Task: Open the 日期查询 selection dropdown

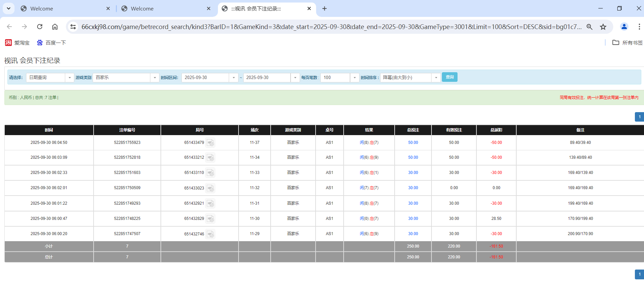Action: click(x=70, y=77)
